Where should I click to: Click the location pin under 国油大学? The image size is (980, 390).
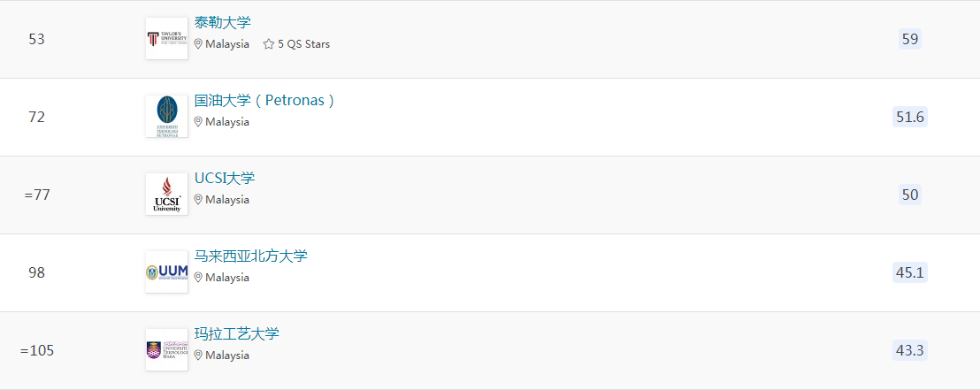click(x=198, y=122)
